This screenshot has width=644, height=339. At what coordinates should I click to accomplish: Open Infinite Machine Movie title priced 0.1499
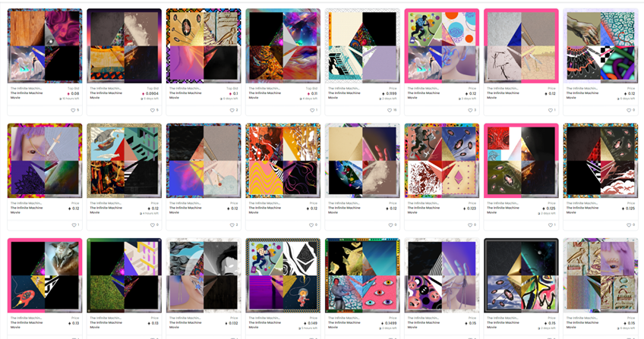[x=344, y=325]
